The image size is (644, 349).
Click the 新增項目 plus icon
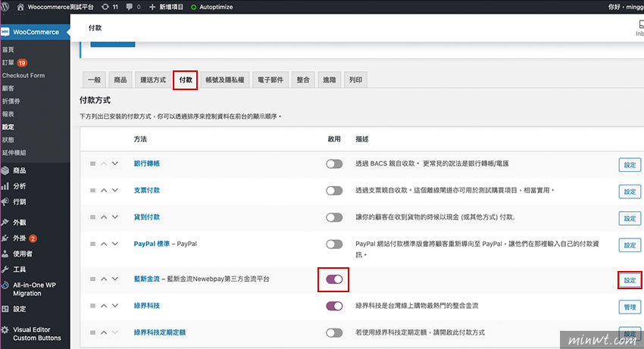click(152, 7)
